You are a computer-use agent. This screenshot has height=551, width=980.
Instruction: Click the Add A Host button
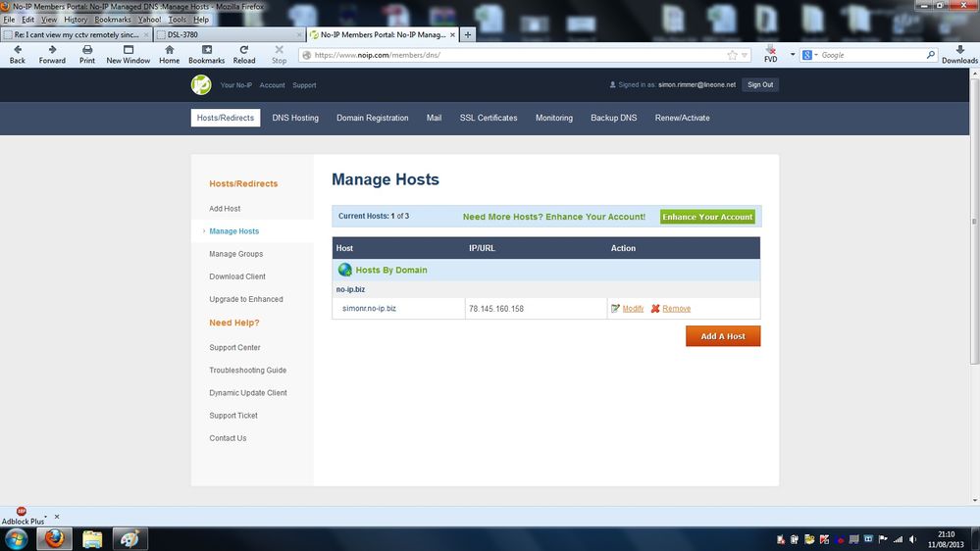723,336
